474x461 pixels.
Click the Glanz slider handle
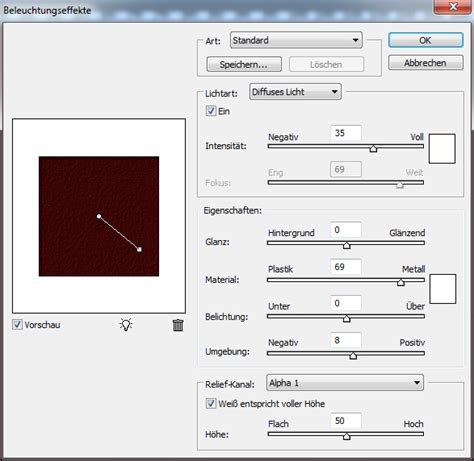tap(347, 246)
